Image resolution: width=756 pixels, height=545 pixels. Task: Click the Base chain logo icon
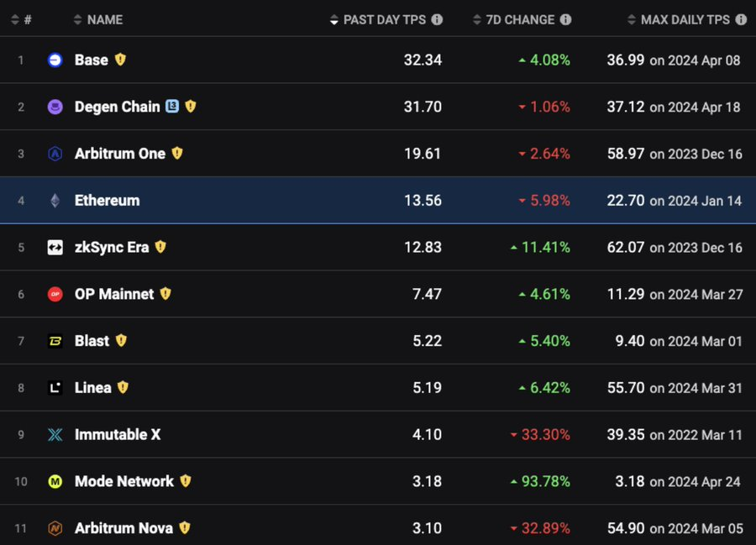pos(55,60)
